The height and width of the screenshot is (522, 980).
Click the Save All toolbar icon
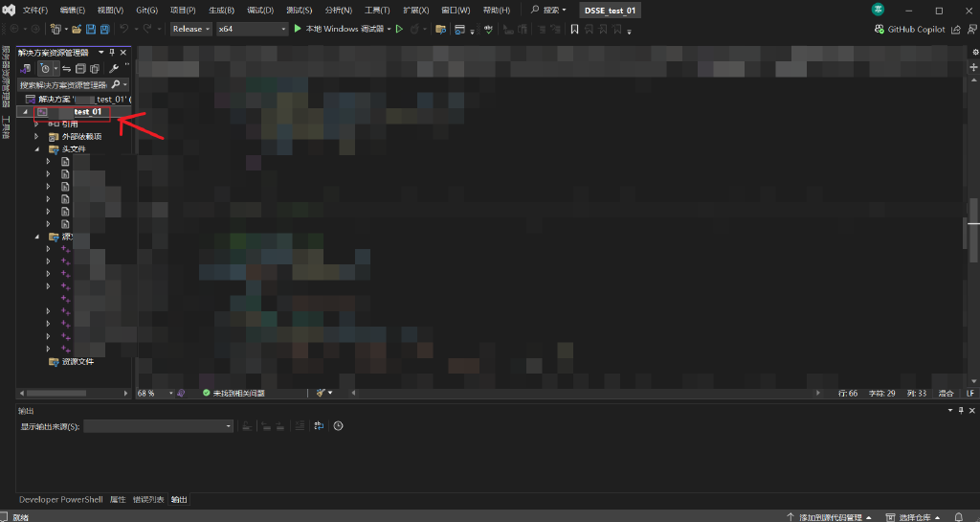(x=103, y=30)
